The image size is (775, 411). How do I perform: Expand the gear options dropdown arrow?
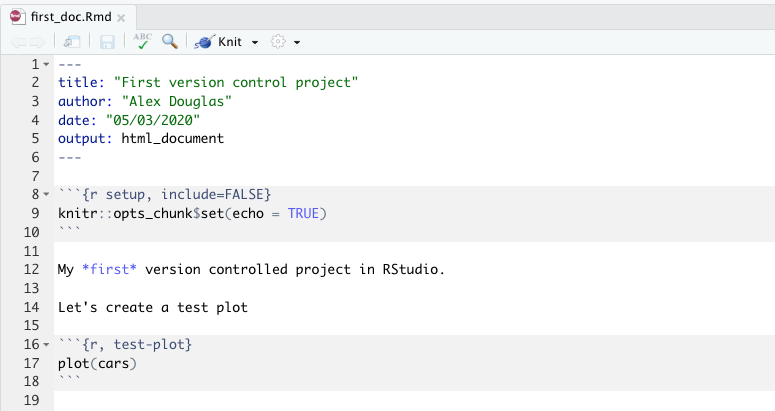coord(297,43)
